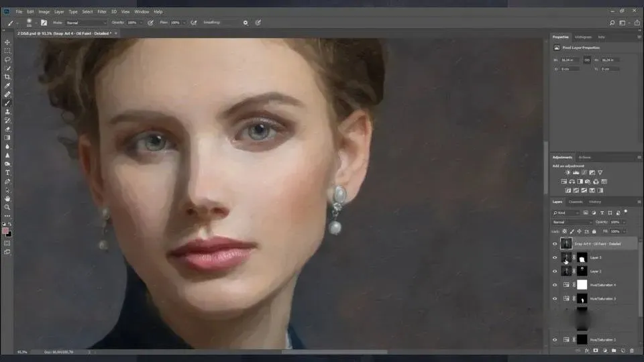Select the Crop tool
Image resolution: width=644 pixels, height=362 pixels.
coord(7,77)
